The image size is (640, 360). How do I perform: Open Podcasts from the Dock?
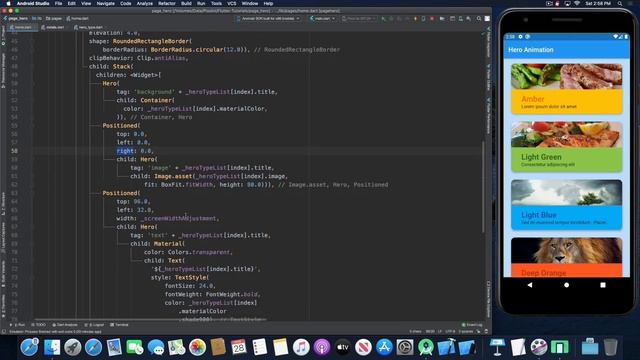tap(322, 347)
